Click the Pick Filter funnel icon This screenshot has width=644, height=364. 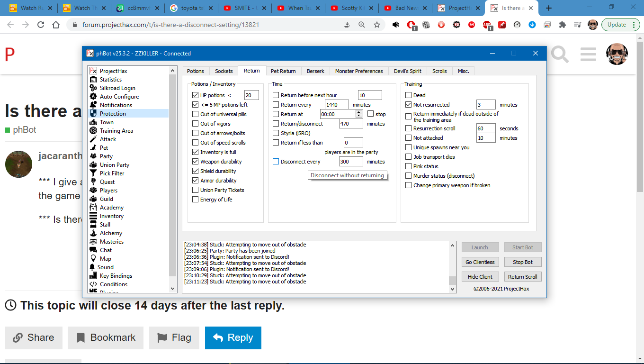(x=93, y=173)
